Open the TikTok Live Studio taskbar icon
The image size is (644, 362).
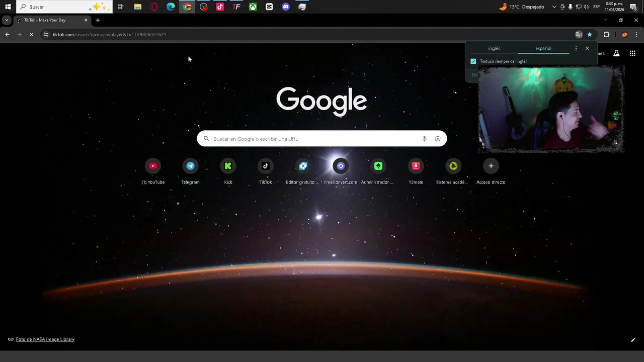[220, 7]
